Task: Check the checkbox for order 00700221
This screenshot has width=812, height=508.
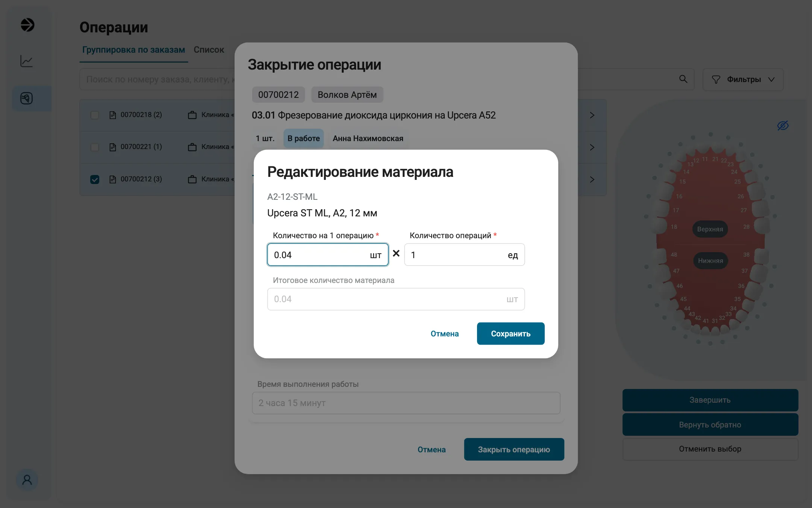Action: click(95, 147)
